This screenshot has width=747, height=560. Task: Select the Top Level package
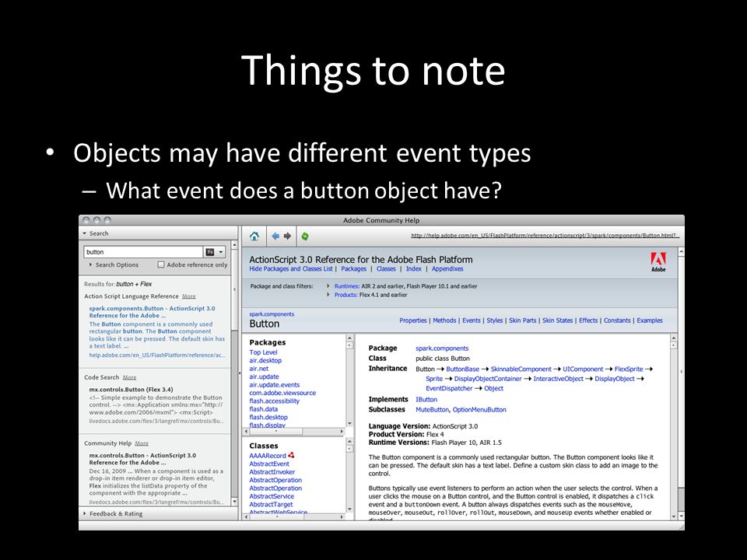point(263,352)
